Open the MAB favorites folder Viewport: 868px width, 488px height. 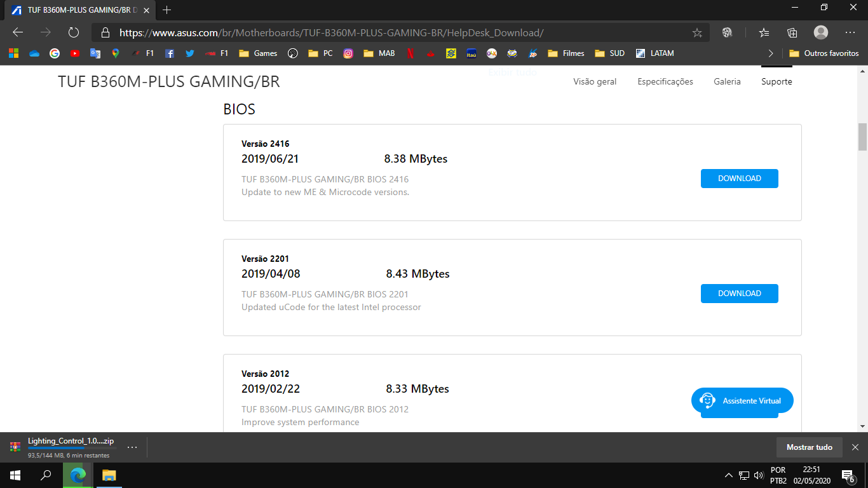pos(379,53)
